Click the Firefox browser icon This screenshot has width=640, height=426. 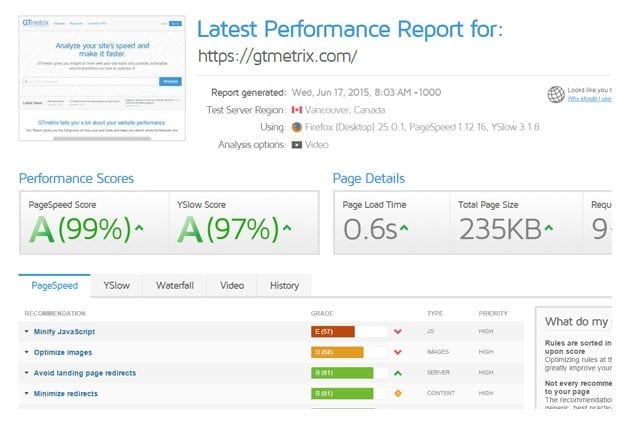click(297, 127)
